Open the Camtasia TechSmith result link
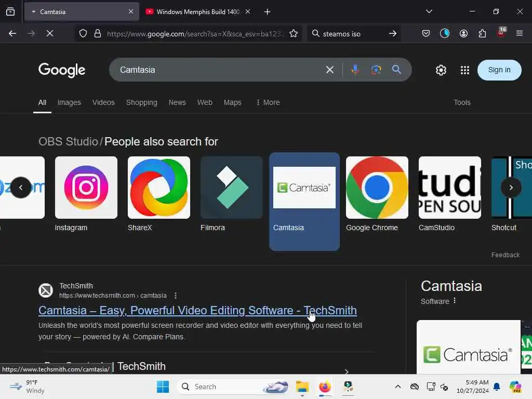Viewport: 532px width, 399px height. coord(197,310)
